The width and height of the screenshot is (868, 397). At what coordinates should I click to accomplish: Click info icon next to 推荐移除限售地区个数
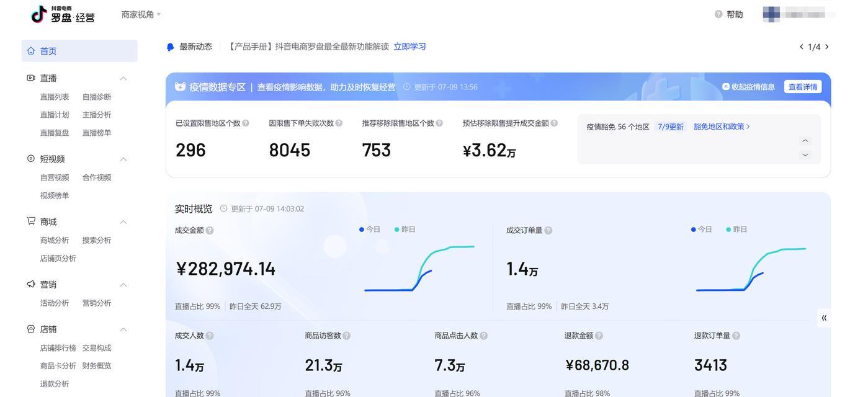[439, 123]
